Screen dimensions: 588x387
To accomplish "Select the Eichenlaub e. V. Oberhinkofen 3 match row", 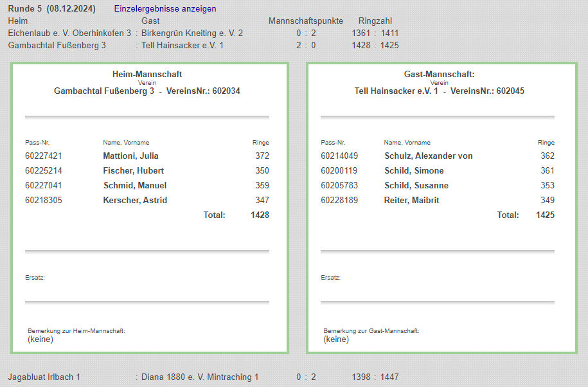I will point(69,33).
